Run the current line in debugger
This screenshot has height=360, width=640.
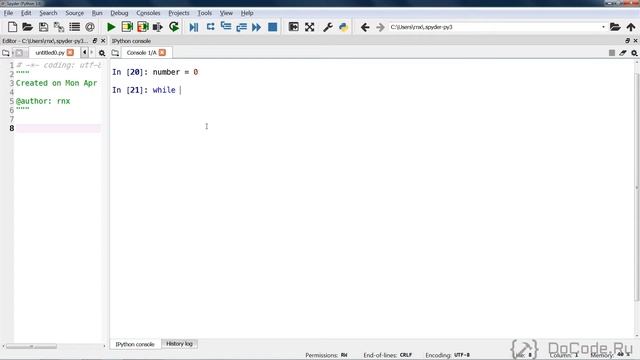(x=210, y=27)
